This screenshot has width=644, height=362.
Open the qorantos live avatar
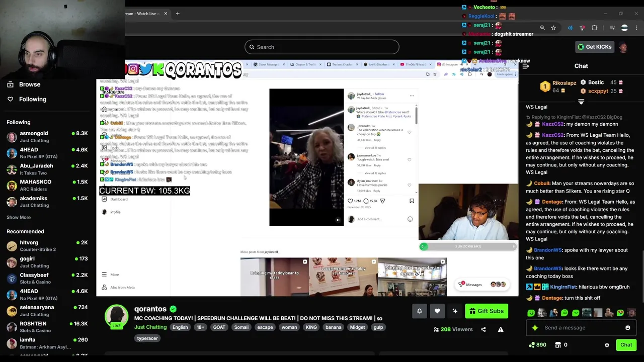[x=116, y=317]
